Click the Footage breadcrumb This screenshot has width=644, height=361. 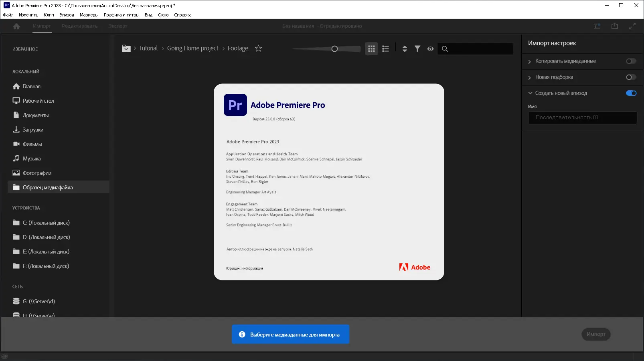click(x=238, y=48)
